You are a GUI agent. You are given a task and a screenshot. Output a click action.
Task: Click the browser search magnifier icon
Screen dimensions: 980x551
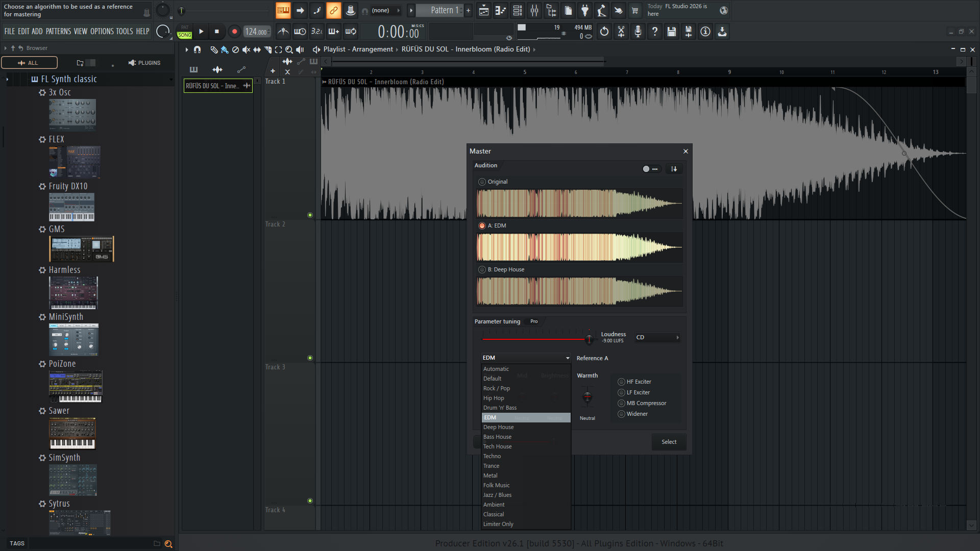pyautogui.click(x=168, y=544)
